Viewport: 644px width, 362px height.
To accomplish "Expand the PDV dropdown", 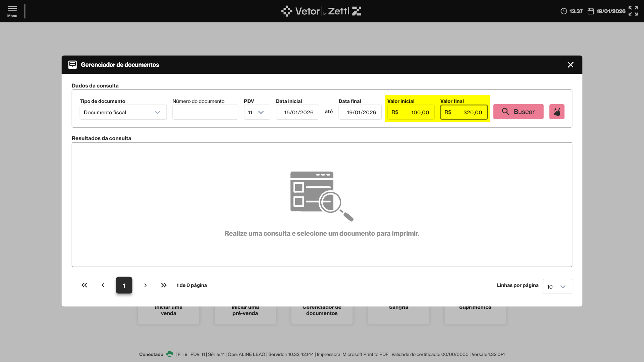I will coord(257,112).
